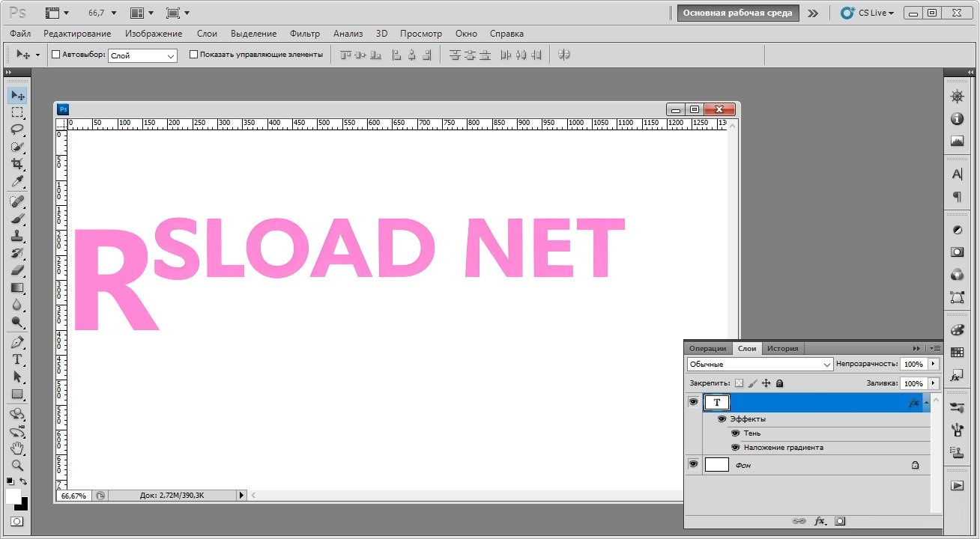Choose the Horizontal Type tool
Image resolution: width=980 pixels, height=539 pixels.
coord(17,359)
